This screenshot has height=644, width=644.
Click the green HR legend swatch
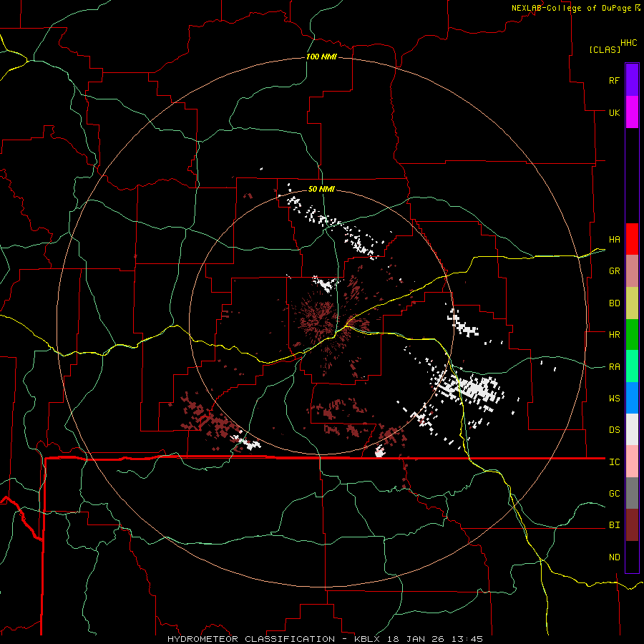pos(632,334)
